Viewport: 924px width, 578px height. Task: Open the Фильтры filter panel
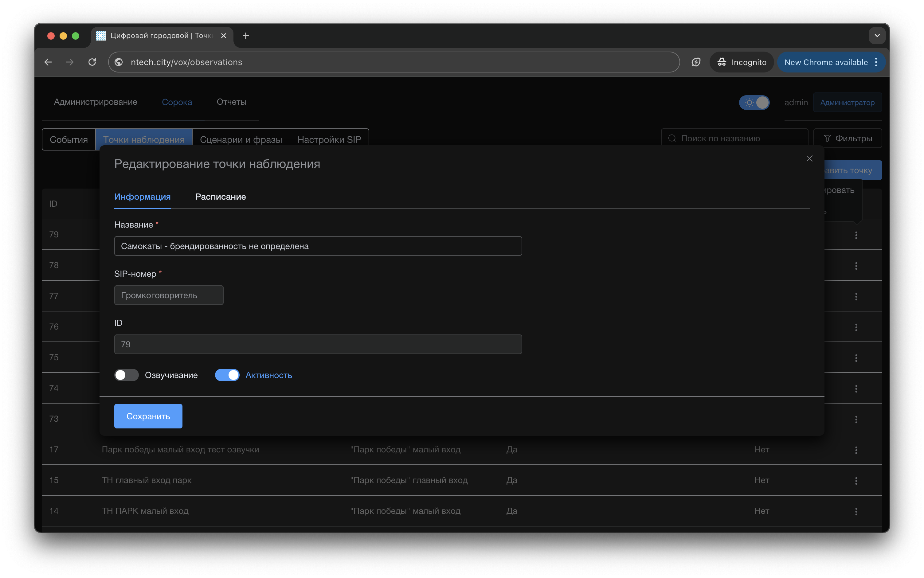tap(848, 139)
